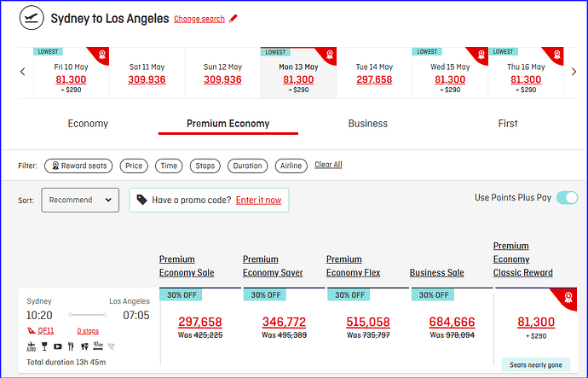Viewport: 588px width, 378px height.
Task: Click the promo code tag icon
Action: 141,200
